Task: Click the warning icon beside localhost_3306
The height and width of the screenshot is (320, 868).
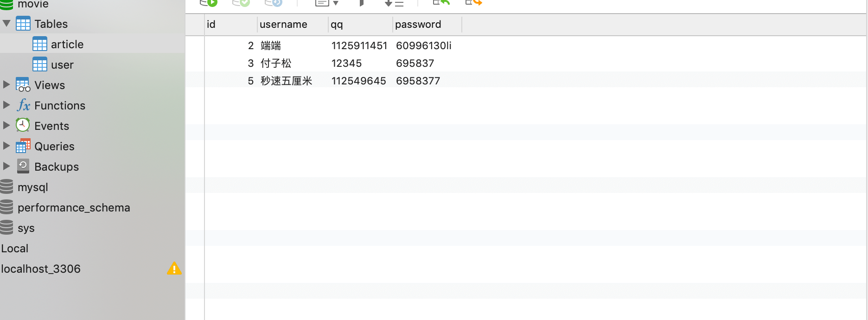Action: tap(174, 269)
